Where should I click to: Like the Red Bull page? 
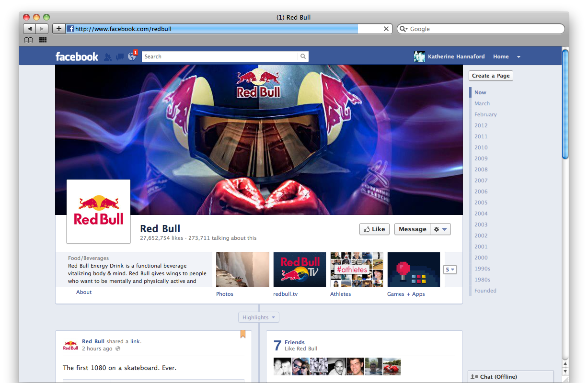(x=374, y=229)
